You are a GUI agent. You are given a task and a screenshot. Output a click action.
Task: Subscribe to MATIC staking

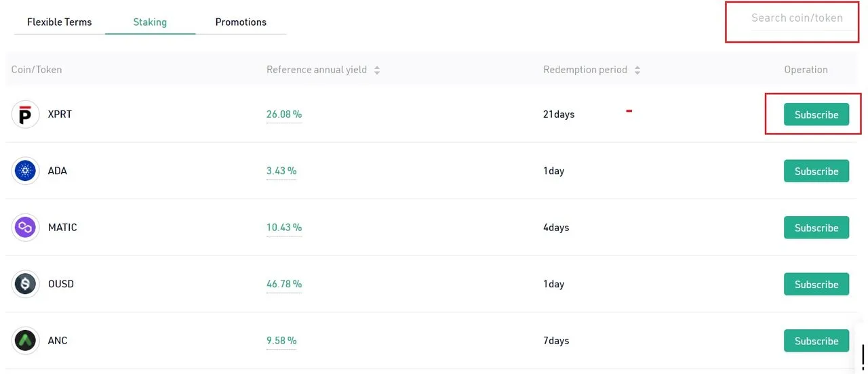tap(816, 228)
